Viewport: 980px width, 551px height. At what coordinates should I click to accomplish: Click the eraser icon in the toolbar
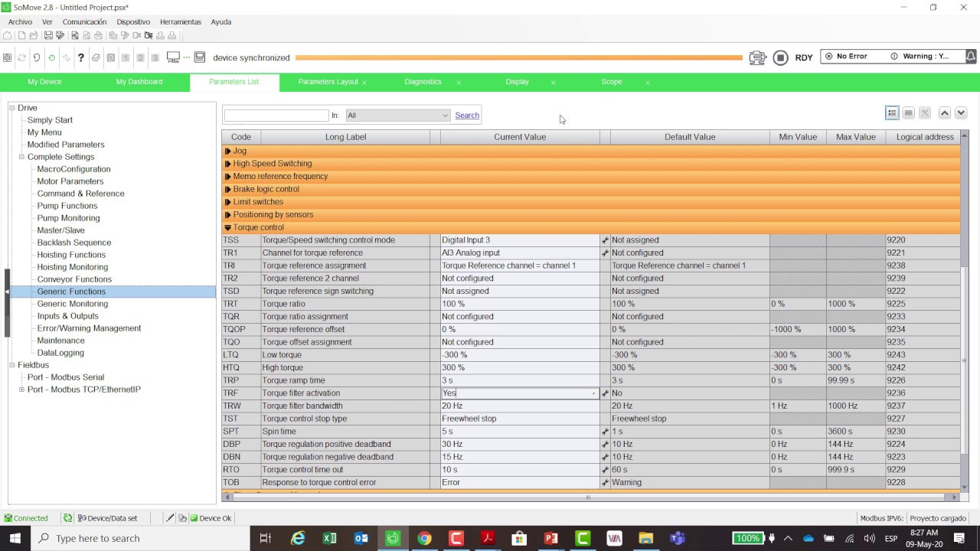click(96, 57)
